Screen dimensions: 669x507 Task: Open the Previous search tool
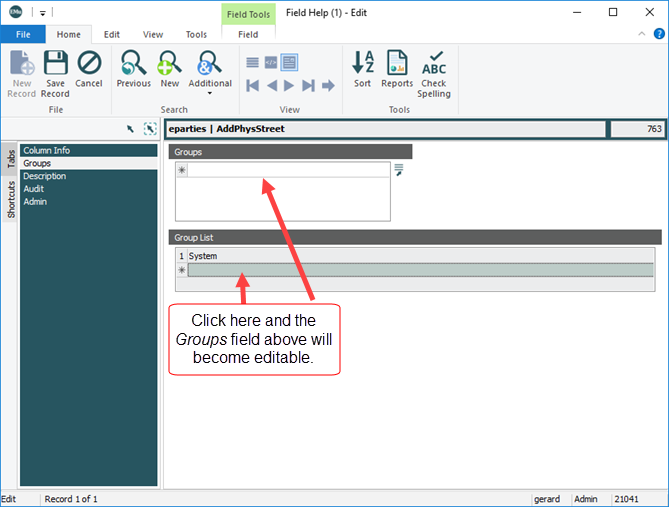click(x=133, y=70)
